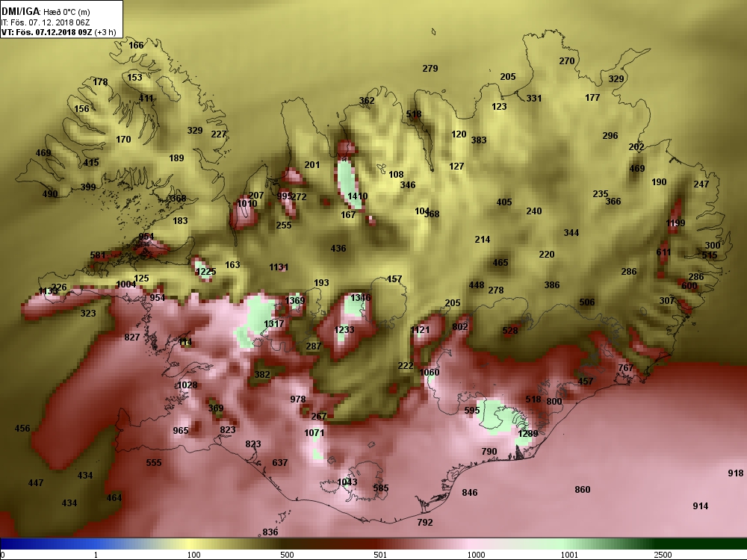Pick the map value 506
Screen dimensions: 747x560
(x=586, y=302)
